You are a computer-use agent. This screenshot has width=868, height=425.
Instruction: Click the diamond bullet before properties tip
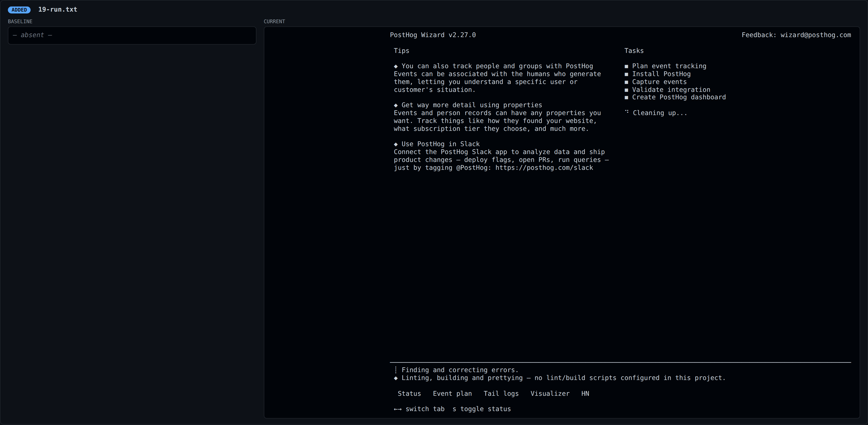pyautogui.click(x=396, y=105)
